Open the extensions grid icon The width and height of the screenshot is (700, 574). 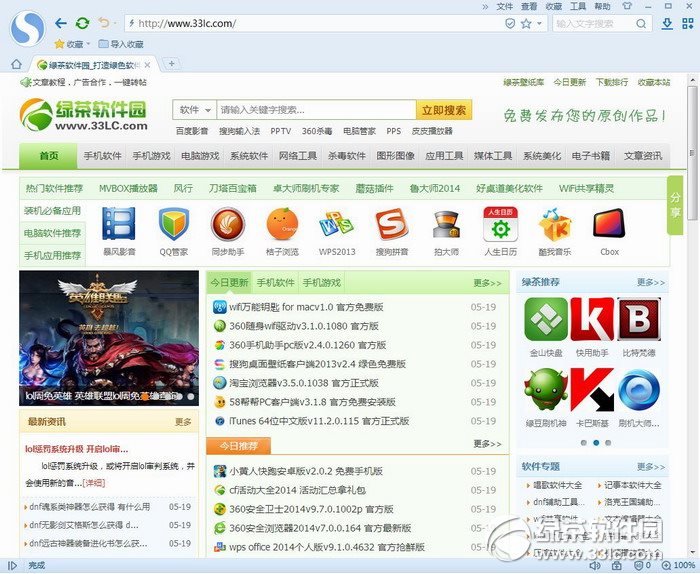tap(688, 24)
